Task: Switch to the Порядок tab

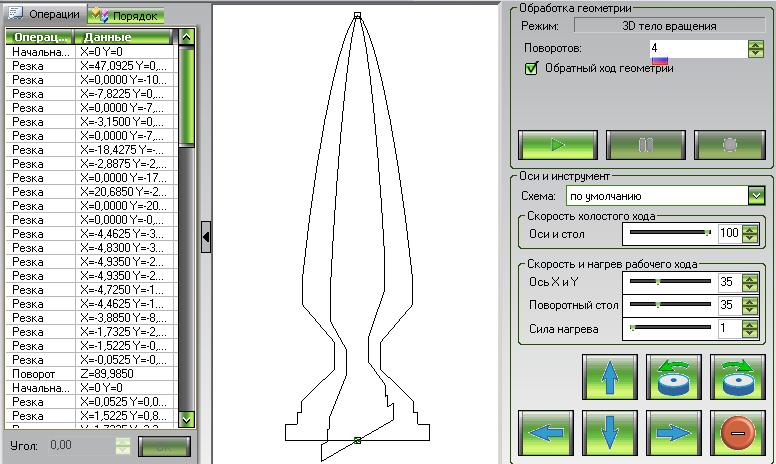Action: [126, 16]
